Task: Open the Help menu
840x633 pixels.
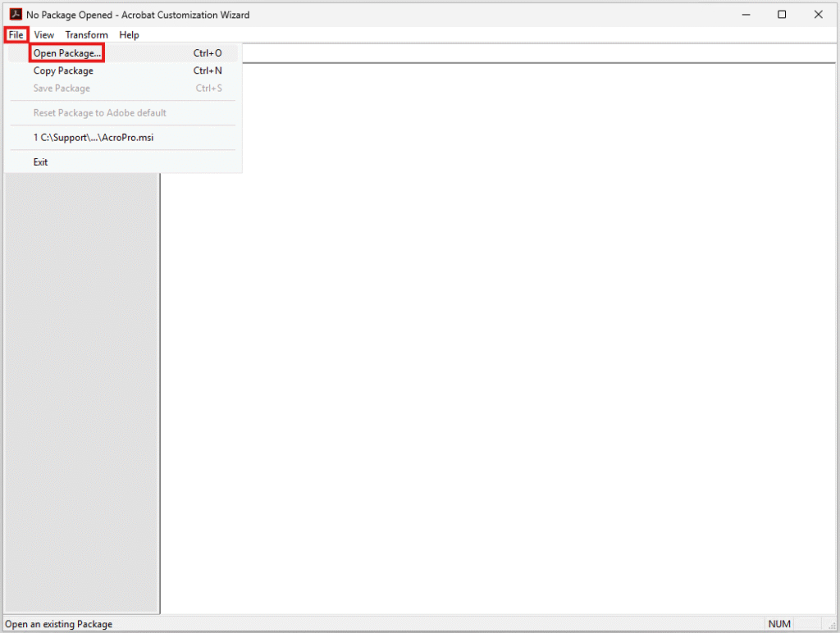Action: (x=129, y=34)
